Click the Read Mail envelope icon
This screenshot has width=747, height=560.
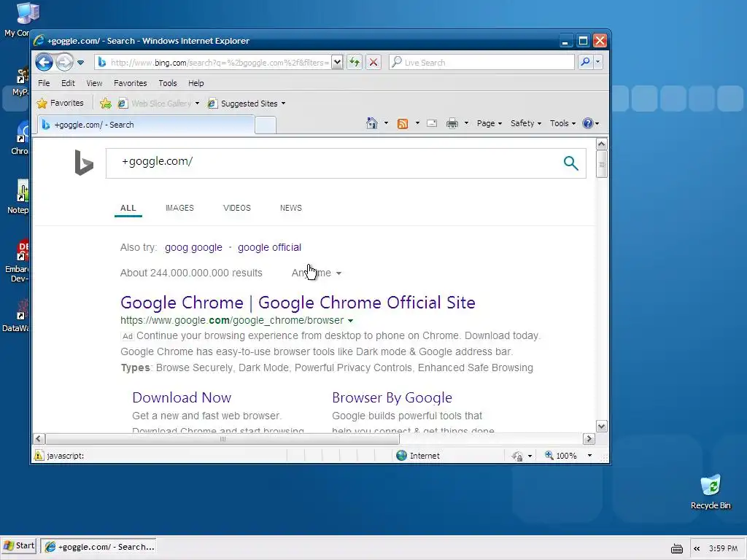[x=432, y=123]
